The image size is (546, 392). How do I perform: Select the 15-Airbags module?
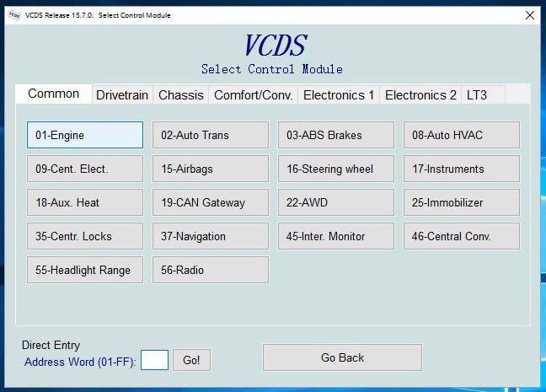point(211,169)
